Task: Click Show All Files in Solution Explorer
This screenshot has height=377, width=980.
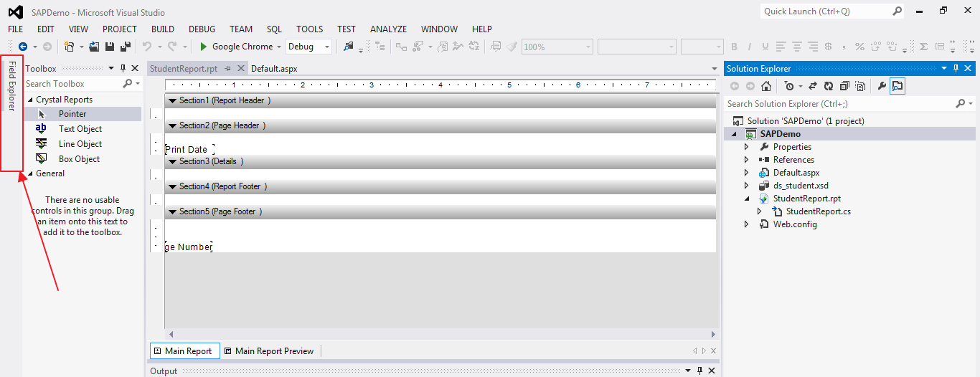Action: (859, 86)
